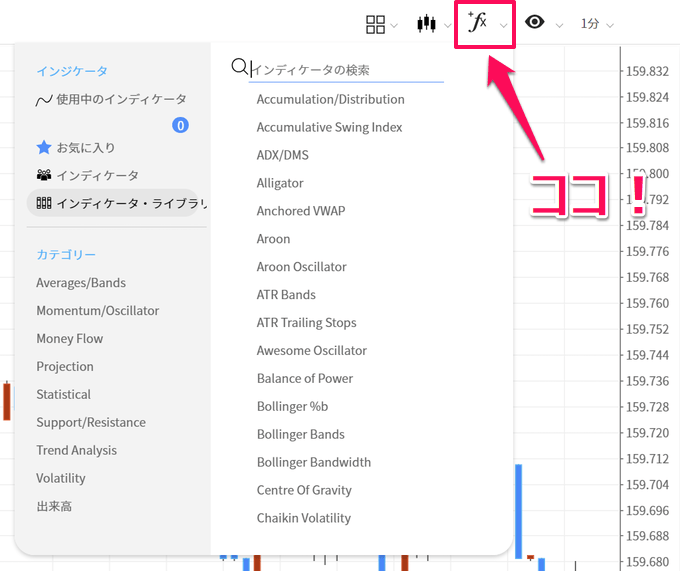Click the star icon beside お気に入り
Image resolution: width=680 pixels, height=571 pixels.
(x=43, y=147)
